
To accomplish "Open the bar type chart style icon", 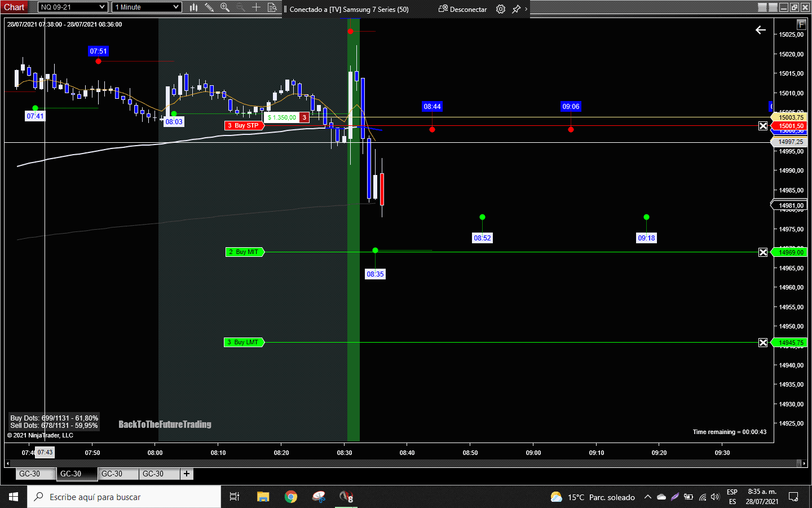I will click(193, 7).
